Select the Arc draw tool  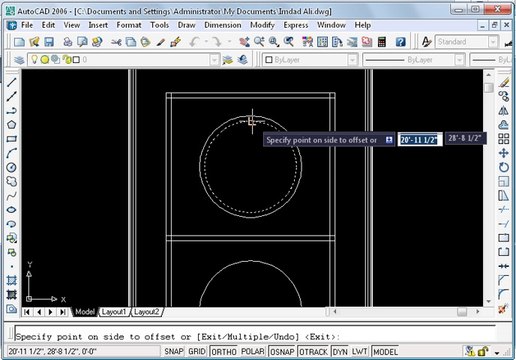[x=11, y=153]
